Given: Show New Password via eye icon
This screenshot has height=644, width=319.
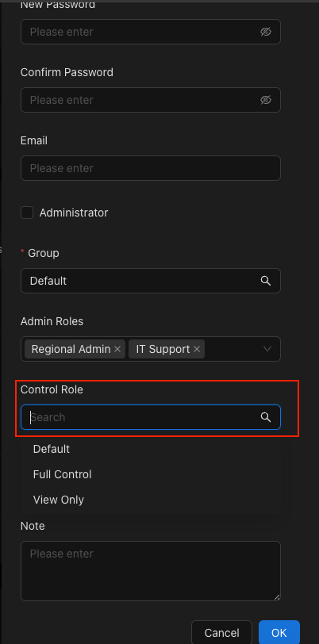Looking at the screenshot, I should 266,32.
